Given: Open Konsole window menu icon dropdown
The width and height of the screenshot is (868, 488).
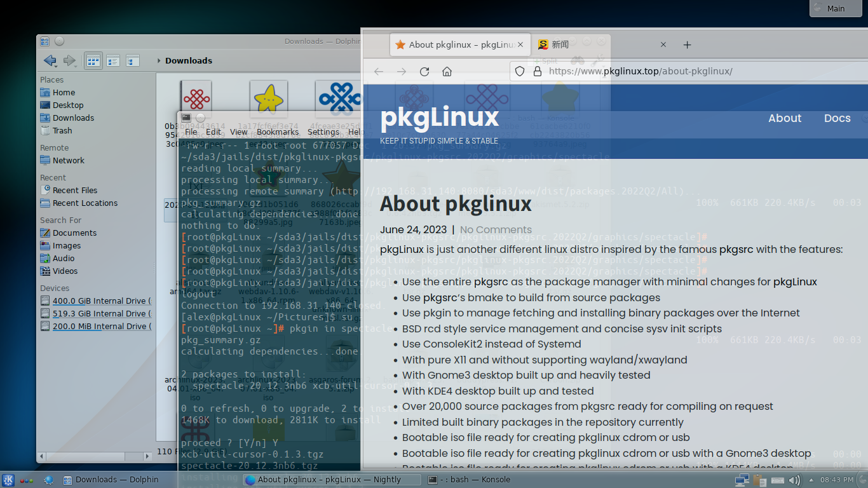Looking at the screenshot, I should (186, 118).
